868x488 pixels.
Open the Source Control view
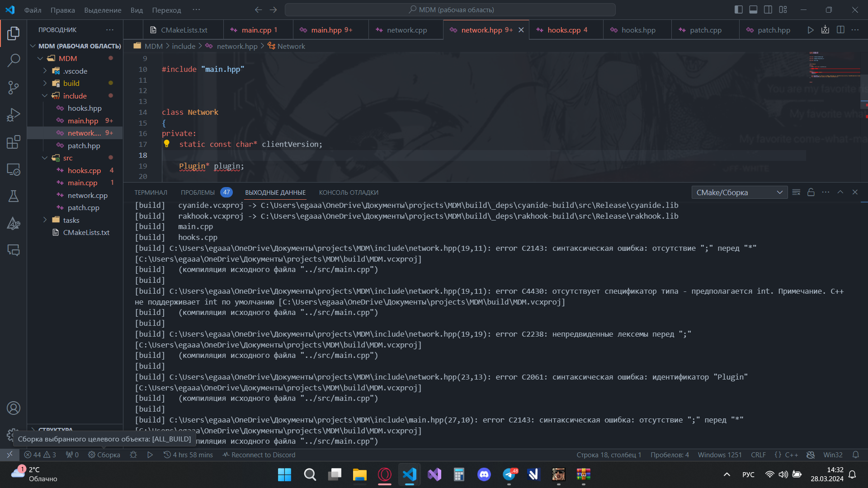tap(14, 87)
